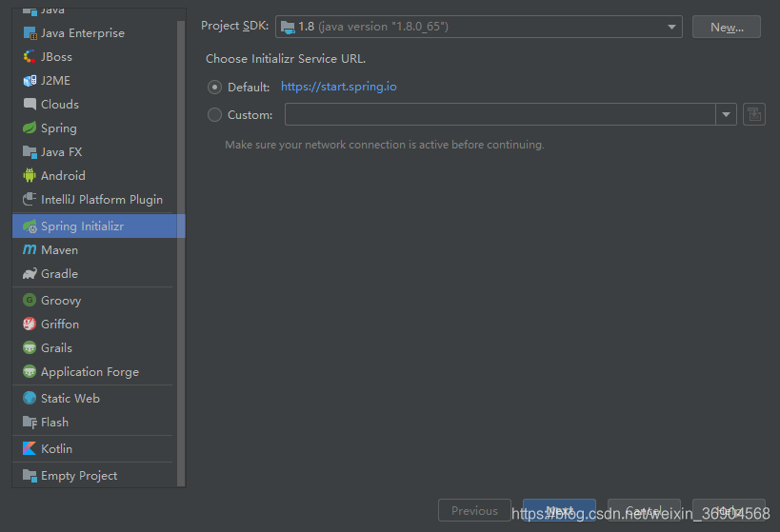Select Flash label in list
The height and width of the screenshot is (532, 780).
54,423
